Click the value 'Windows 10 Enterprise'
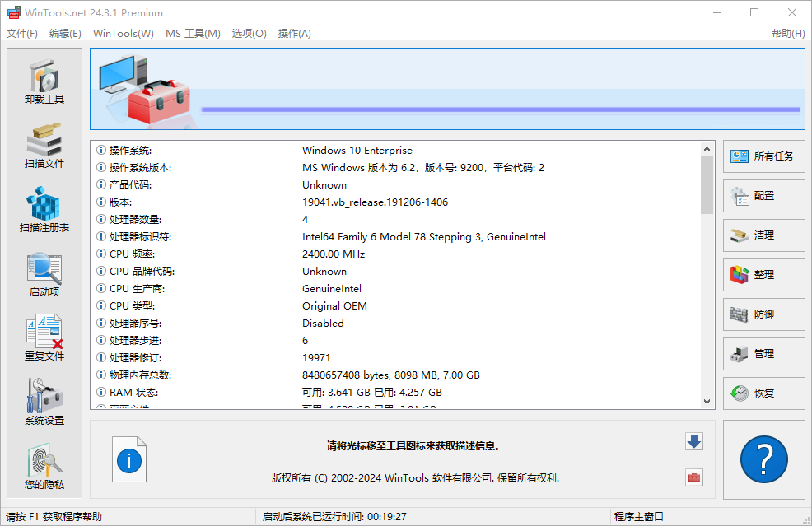This screenshot has height=526, width=812. pos(357,150)
